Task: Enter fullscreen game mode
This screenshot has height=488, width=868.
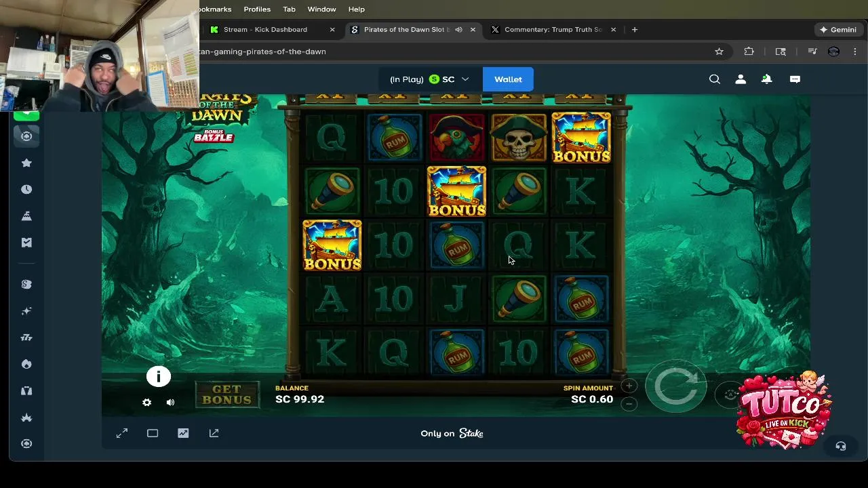Action: (x=122, y=433)
